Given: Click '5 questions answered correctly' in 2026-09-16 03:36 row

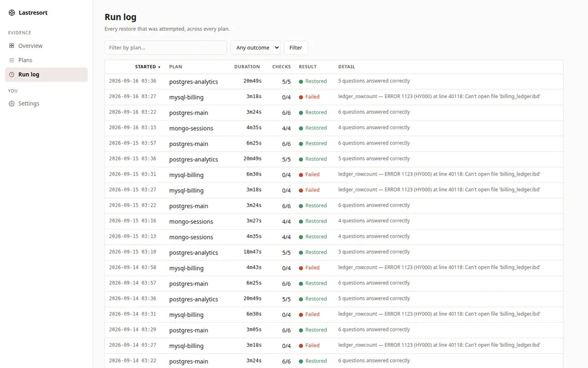Looking at the screenshot, I should tap(374, 81).
